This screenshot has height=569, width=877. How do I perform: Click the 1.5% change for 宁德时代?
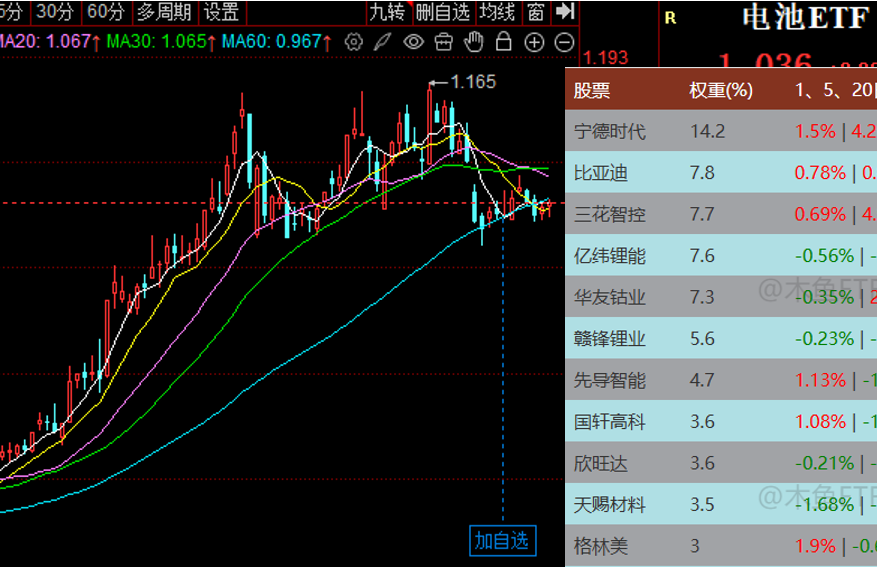815,131
